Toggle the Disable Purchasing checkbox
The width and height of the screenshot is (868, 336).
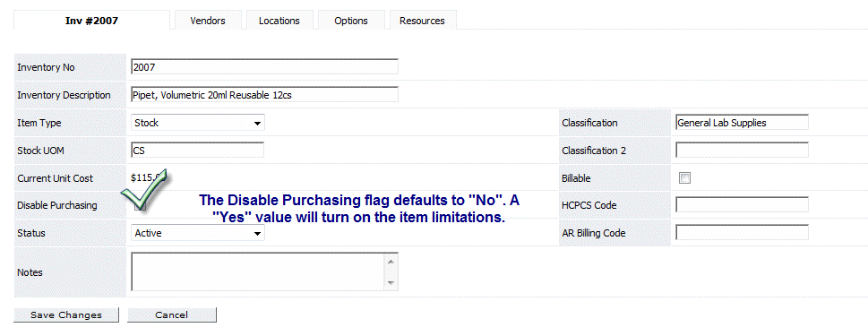[x=138, y=205]
